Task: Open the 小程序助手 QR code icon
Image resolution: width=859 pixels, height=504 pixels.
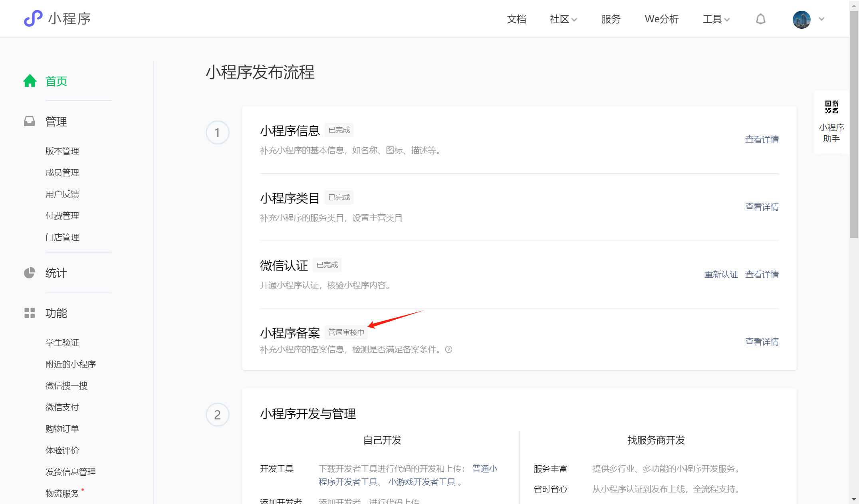Action: click(x=831, y=107)
